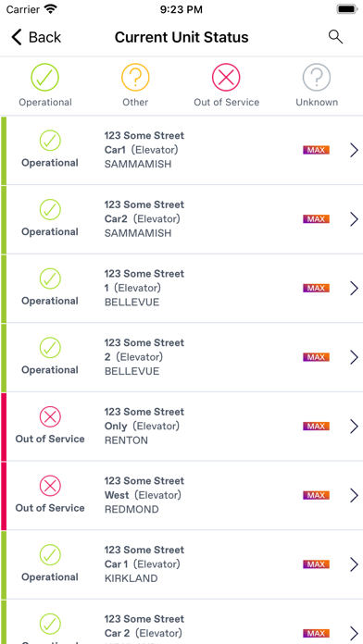Tap red X icon on Redmond unit
Viewport: 363px width, 644px height.
[50, 486]
